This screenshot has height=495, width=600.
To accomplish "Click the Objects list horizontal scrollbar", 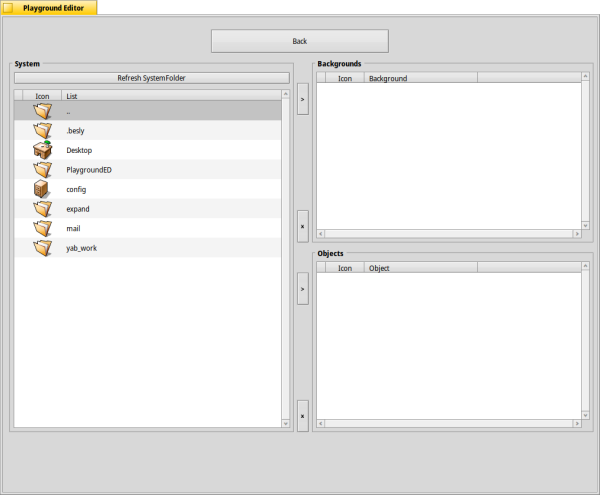I will 443,426.
